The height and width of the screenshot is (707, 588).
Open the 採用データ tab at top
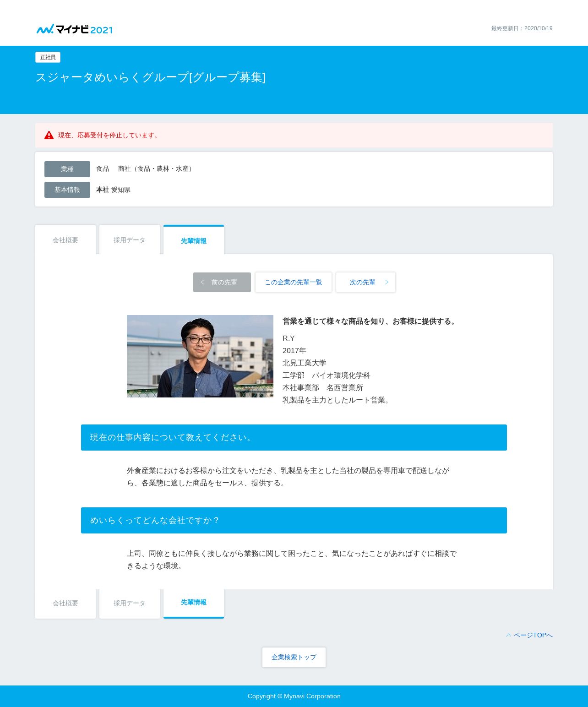[x=130, y=240]
